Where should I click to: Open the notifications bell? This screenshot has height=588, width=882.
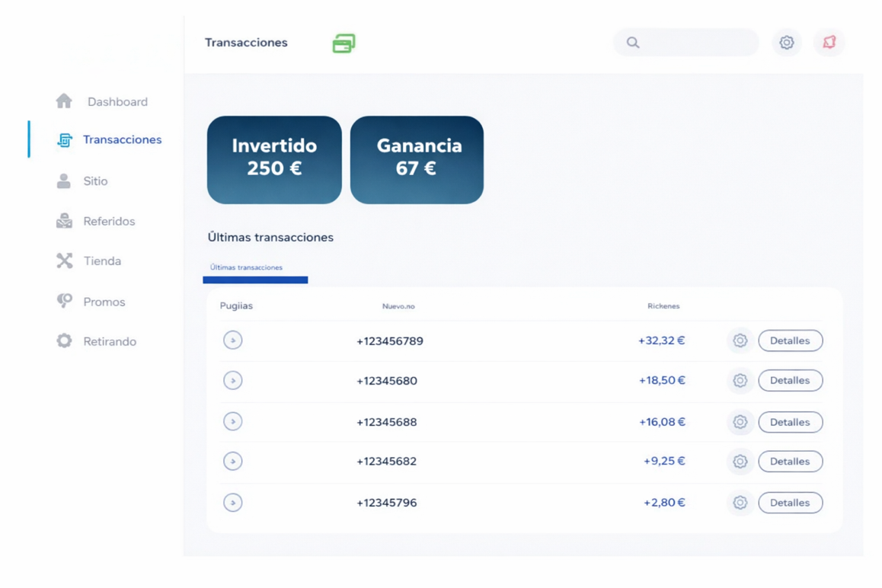pyautogui.click(x=829, y=43)
